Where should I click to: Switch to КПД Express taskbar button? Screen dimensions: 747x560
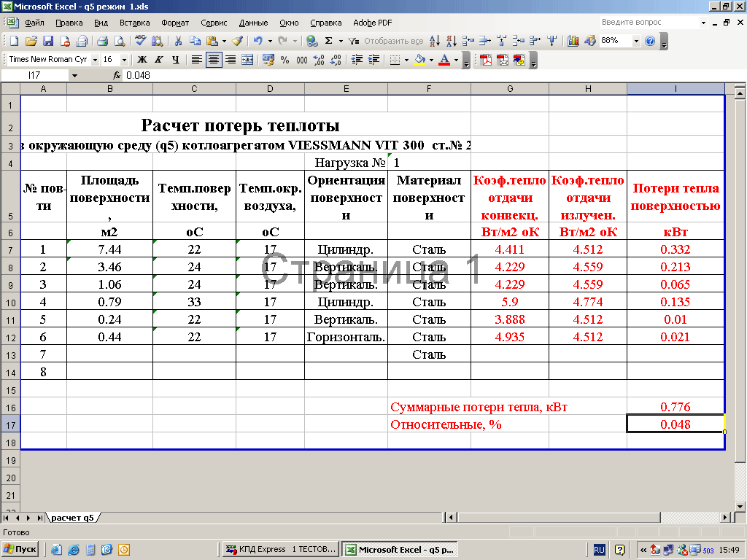click(x=279, y=549)
